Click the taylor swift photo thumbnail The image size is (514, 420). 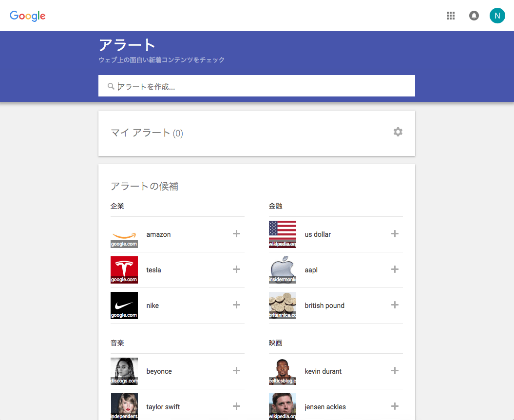124,406
